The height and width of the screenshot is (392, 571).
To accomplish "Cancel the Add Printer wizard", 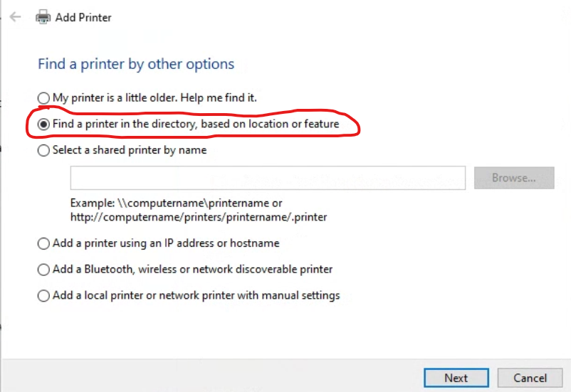I will (x=530, y=378).
